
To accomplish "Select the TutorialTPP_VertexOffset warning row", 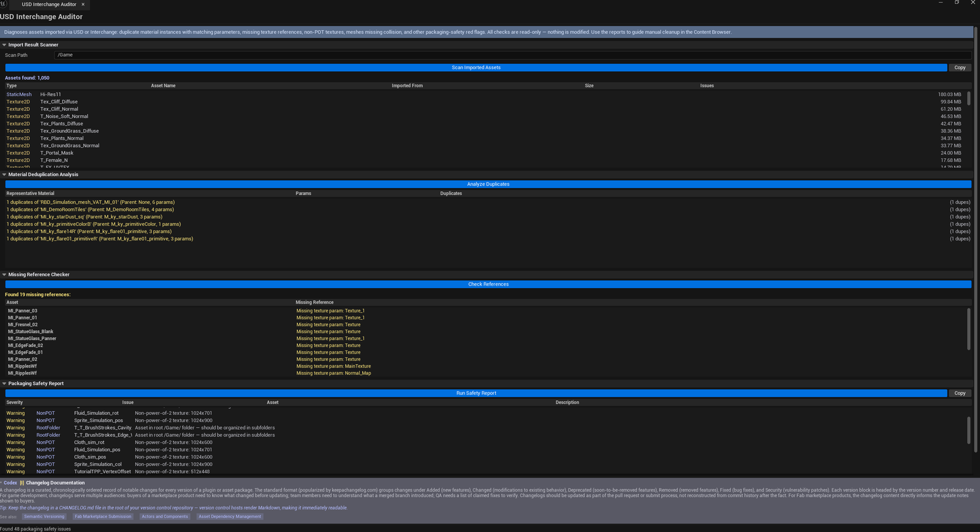I will (486, 472).
